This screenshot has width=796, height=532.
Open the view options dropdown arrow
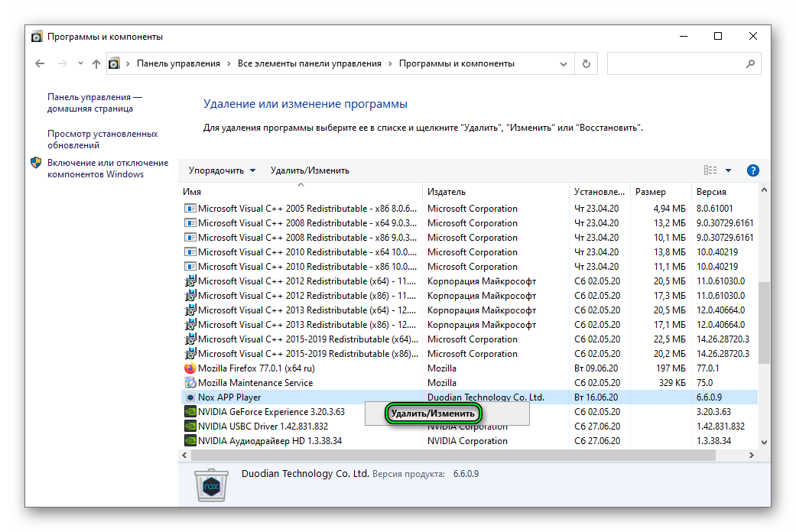tap(728, 170)
